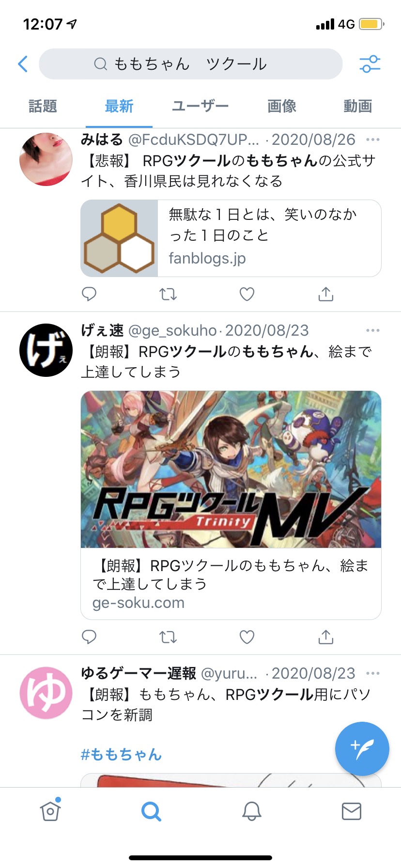Expand options menu for ゆるゲーマー遅報 tweet
The image size is (401, 868).
click(373, 673)
